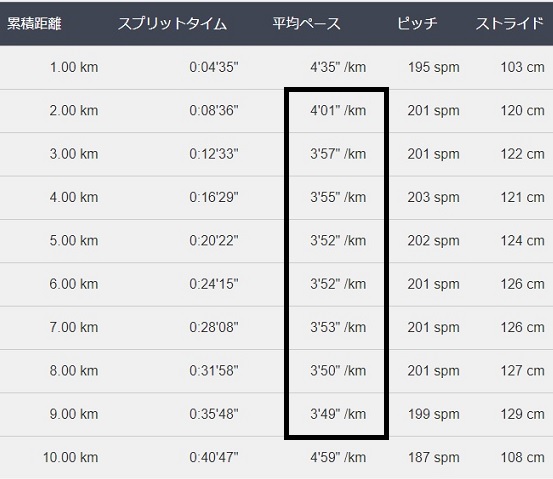Click the 3.00 km row pitch 201 spm
553x479 pixels.
(x=434, y=154)
